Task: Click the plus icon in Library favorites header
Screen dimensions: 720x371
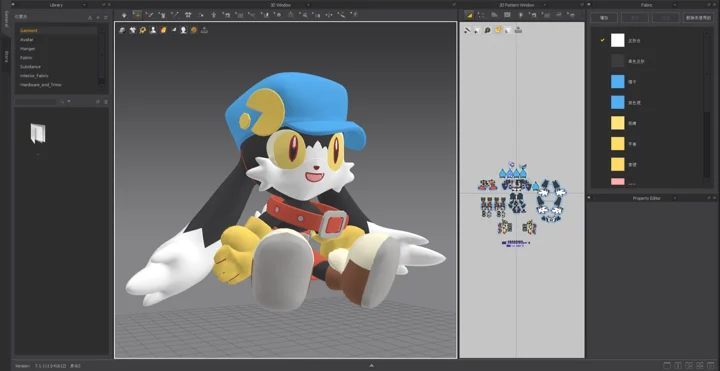Action: [x=98, y=17]
